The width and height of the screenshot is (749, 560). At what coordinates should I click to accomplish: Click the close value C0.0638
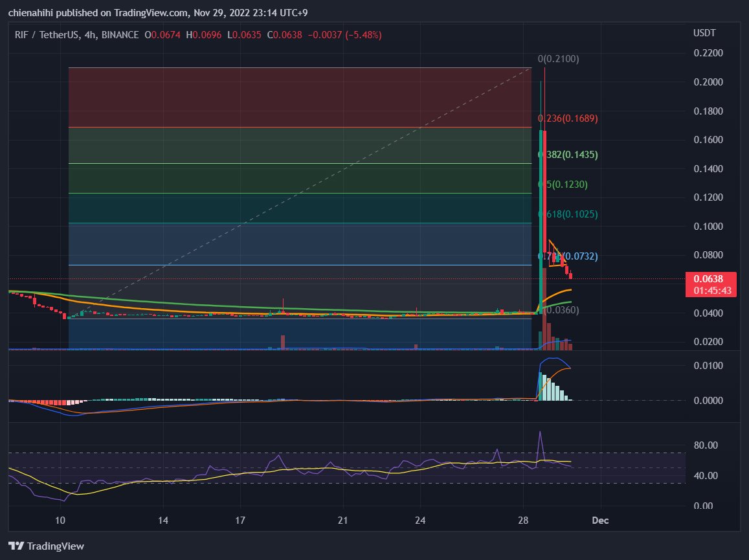(x=284, y=35)
